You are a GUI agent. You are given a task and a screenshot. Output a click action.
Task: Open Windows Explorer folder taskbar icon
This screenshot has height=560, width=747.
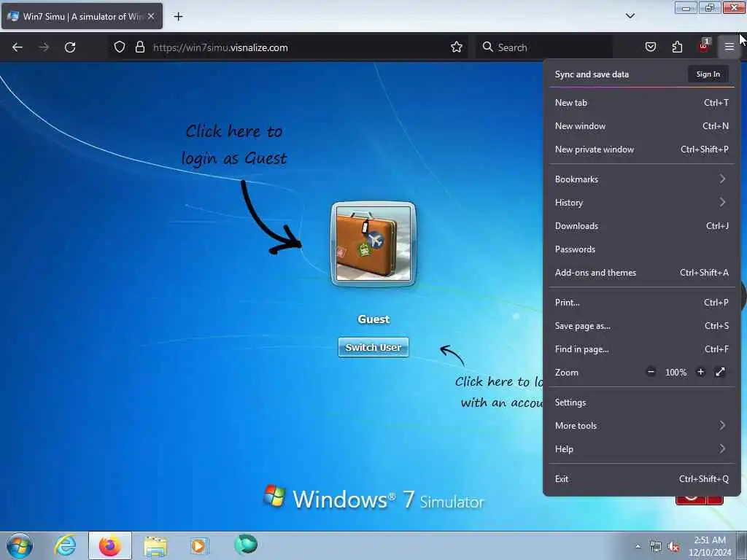click(155, 545)
